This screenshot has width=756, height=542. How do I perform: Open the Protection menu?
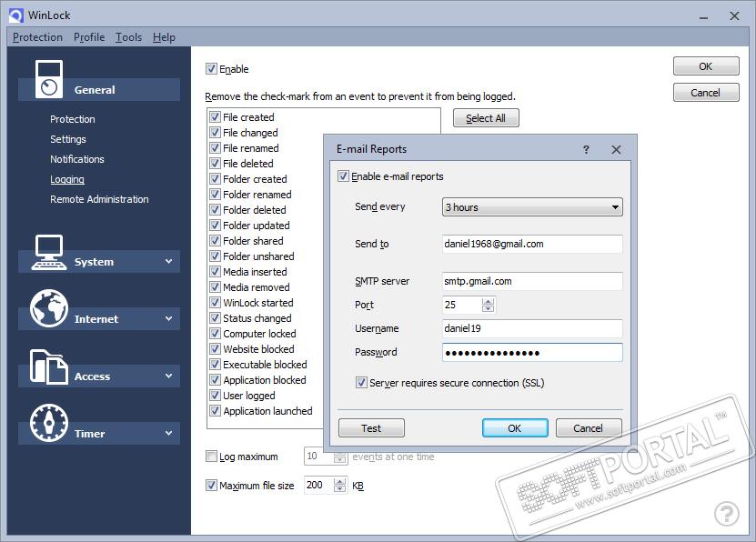coord(37,37)
